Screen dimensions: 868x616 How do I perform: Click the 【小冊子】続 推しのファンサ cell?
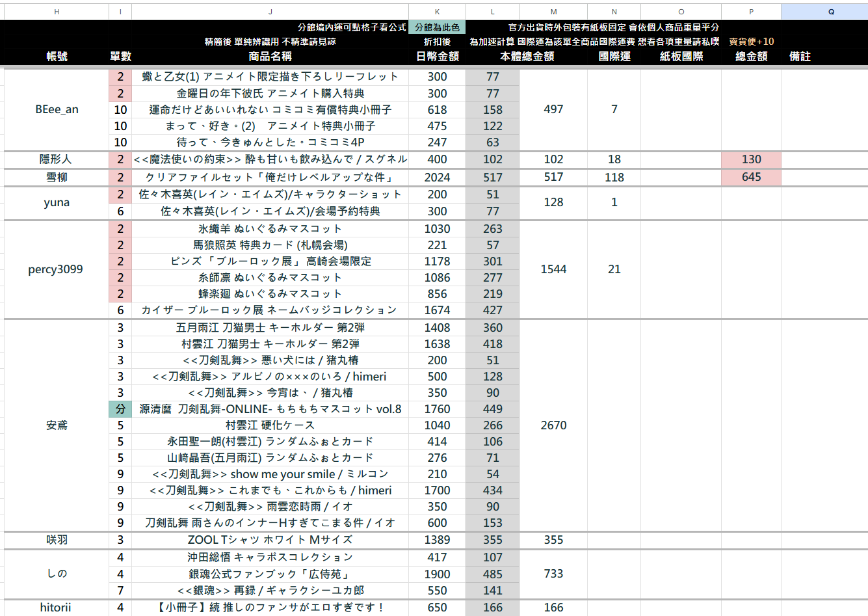pos(270,608)
